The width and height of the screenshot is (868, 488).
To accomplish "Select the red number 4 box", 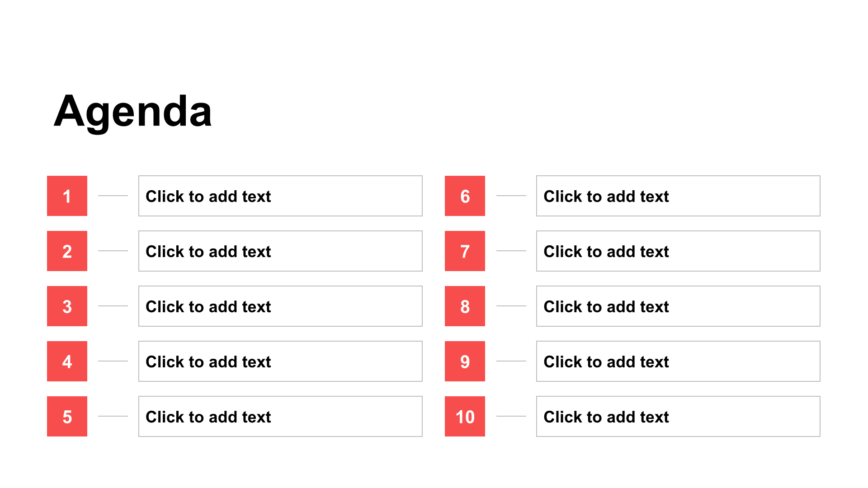I will pos(67,361).
